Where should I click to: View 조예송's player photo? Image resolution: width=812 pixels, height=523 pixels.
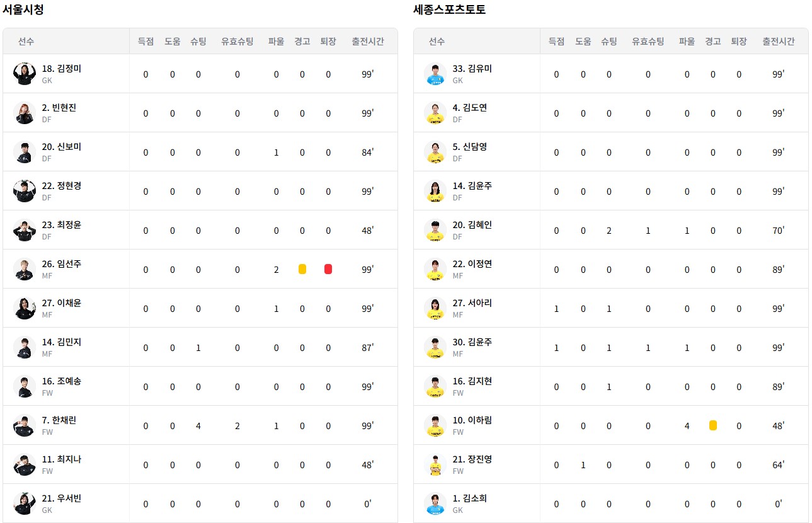tap(25, 386)
